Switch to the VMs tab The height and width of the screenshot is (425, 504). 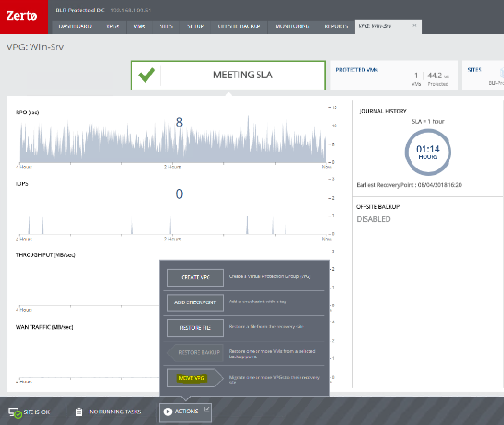click(139, 26)
